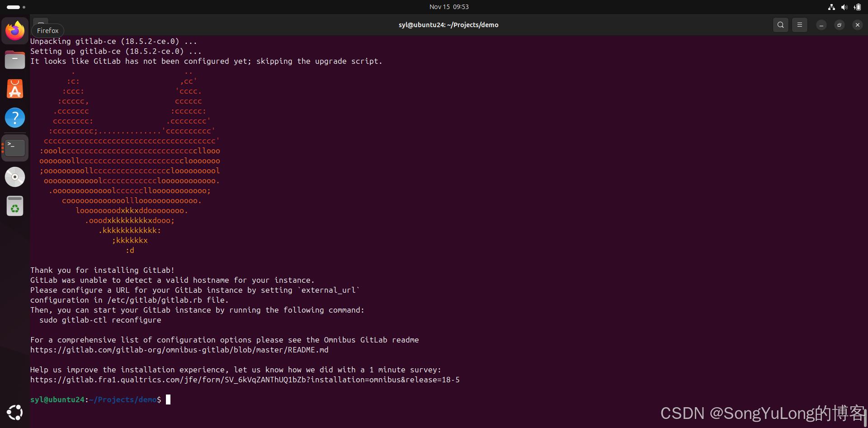This screenshot has width=868, height=428.
Task: Click the line 'configuration in /etc/gitlab/gitlab.rb file.'
Action: pos(130,300)
